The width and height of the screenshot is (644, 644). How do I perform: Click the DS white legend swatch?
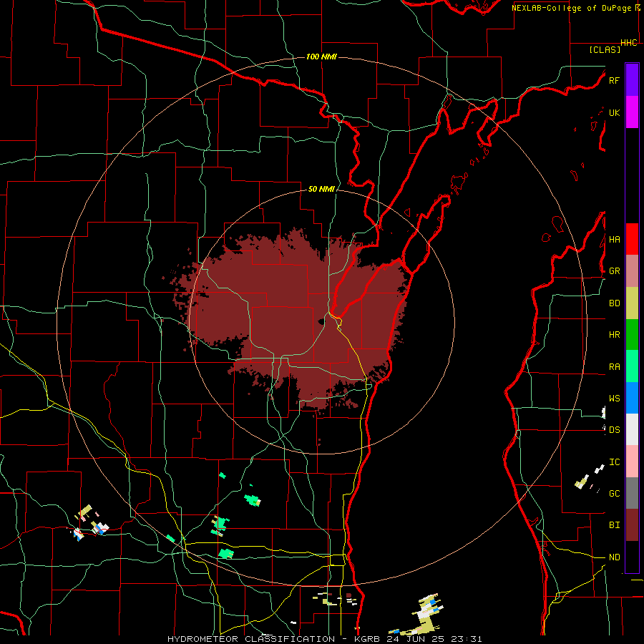coord(632,429)
